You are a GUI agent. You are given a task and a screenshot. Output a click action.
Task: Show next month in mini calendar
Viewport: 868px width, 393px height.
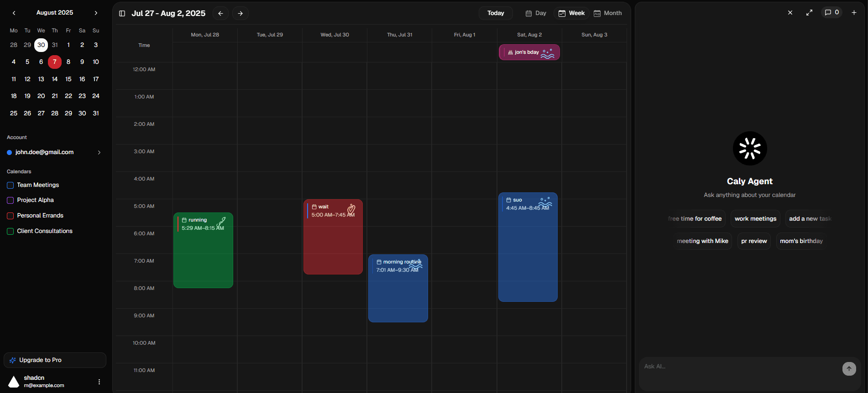96,13
